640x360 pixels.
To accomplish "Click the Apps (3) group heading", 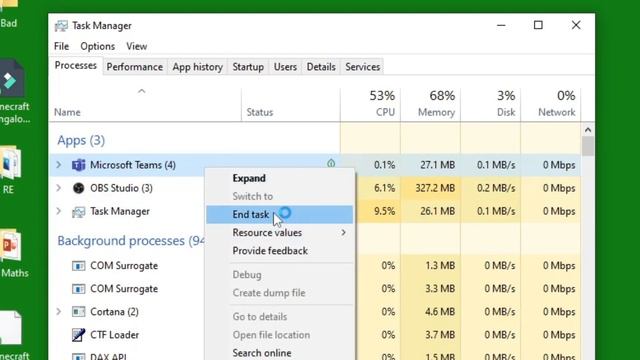I will click(x=81, y=140).
